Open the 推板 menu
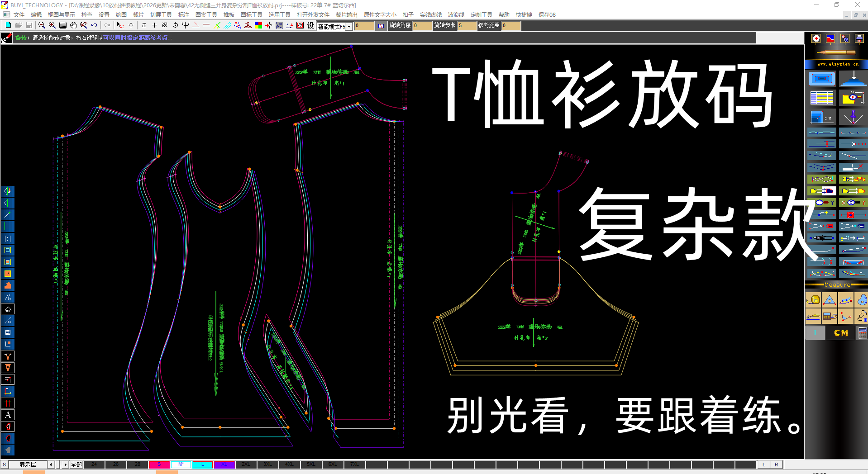The image size is (868, 474). pos(229,15)
